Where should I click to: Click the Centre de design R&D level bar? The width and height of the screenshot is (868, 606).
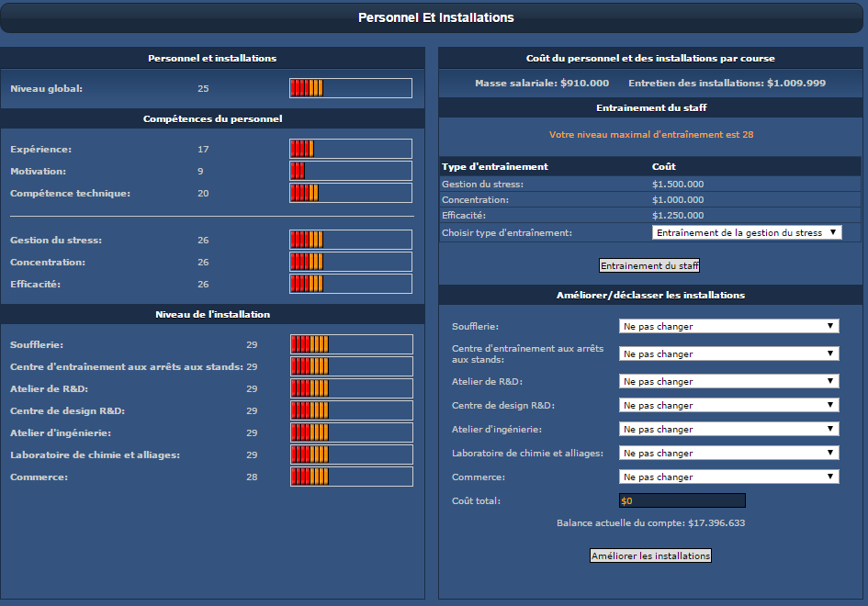tap(352, 410)
